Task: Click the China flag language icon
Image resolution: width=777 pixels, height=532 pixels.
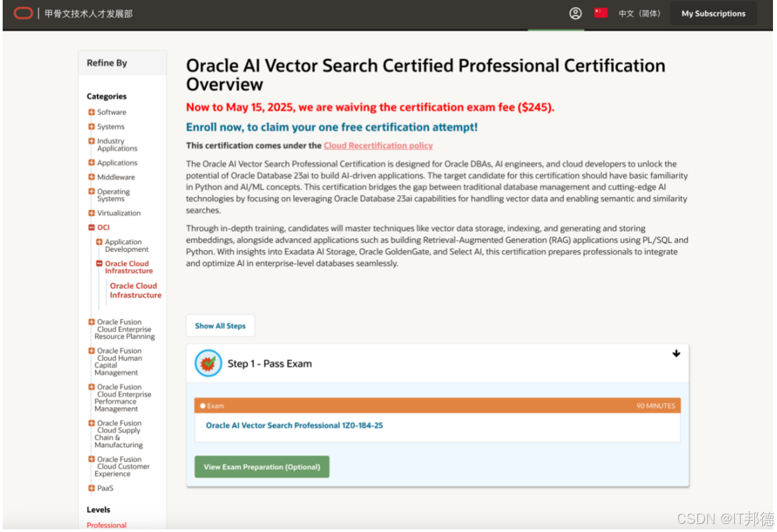Action: (600, 13)
